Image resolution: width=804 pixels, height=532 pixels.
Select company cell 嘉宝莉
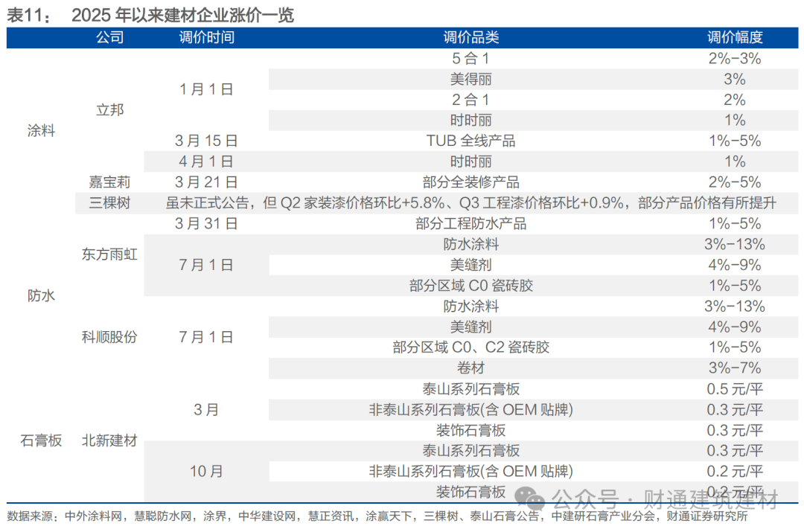(x=109, y=182)
